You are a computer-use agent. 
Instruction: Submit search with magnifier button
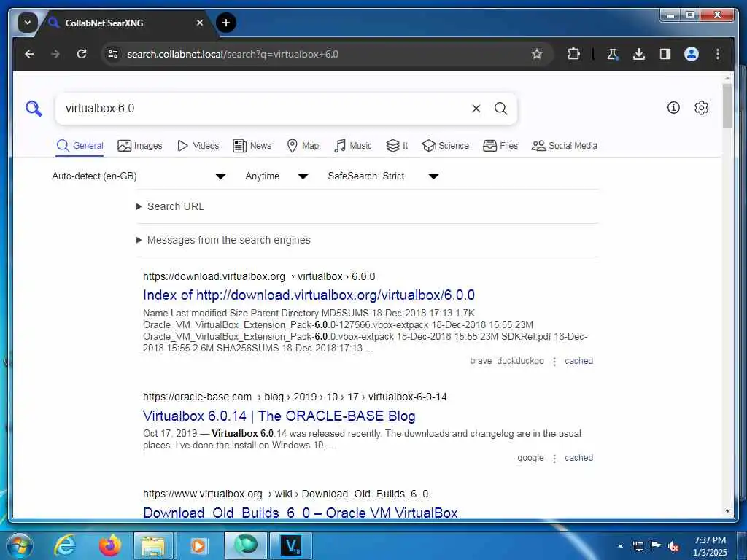[500, 109]
